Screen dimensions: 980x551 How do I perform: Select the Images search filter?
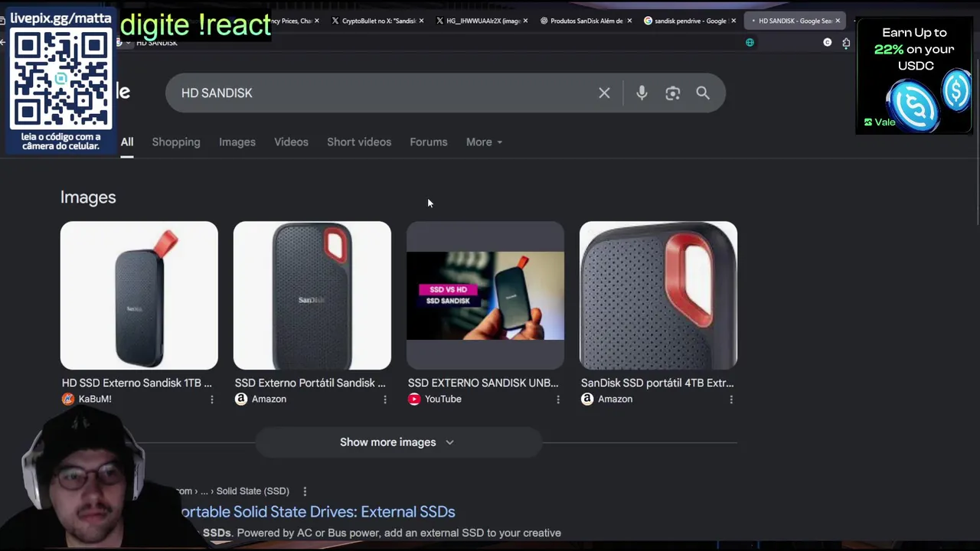237,142
